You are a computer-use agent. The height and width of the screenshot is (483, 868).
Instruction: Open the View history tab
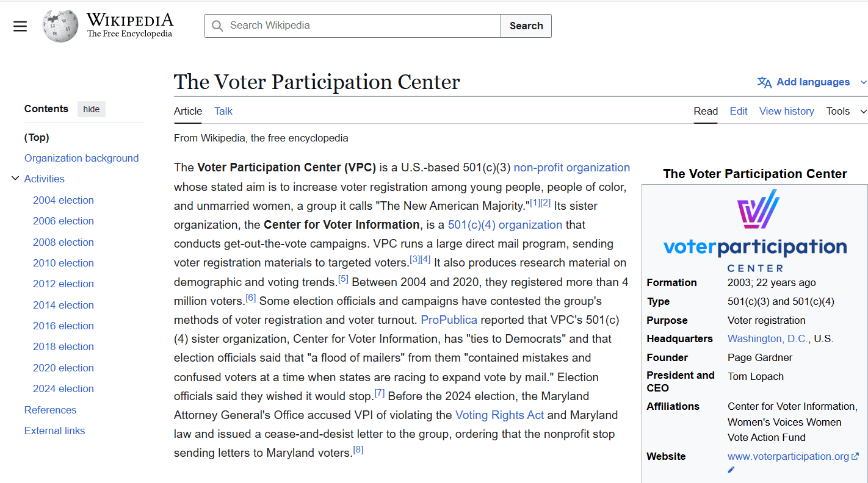(786, 111)
